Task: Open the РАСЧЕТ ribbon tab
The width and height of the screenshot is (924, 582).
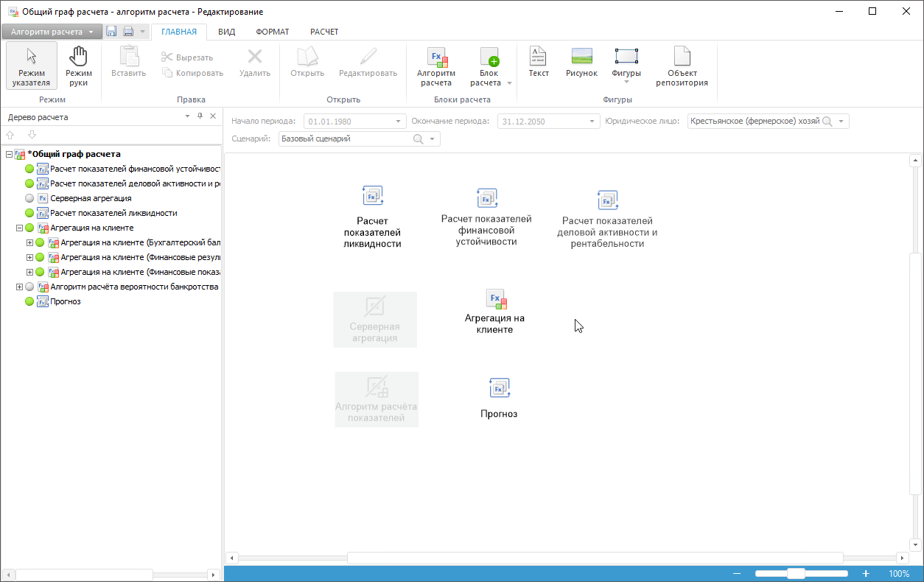Action: click(x=324, y=32)
